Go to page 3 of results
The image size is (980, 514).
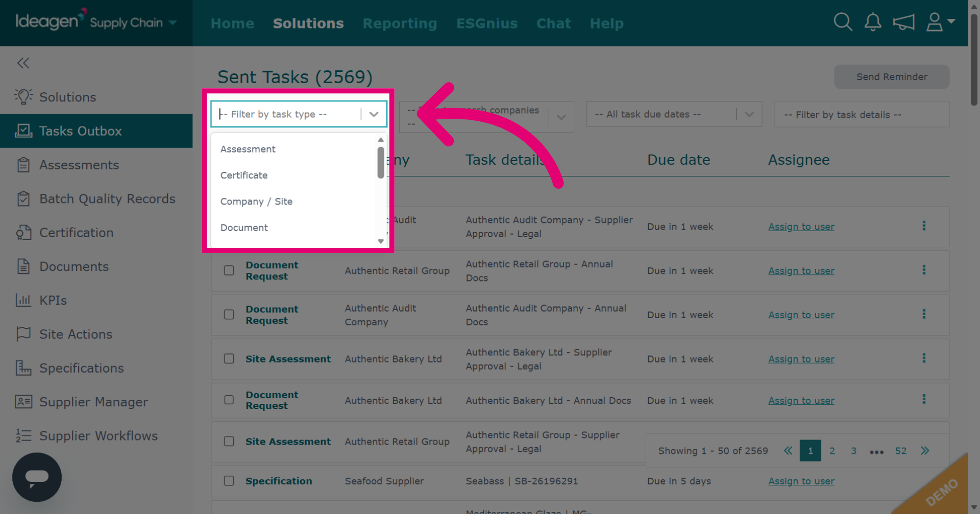click(x=853, y=451)
